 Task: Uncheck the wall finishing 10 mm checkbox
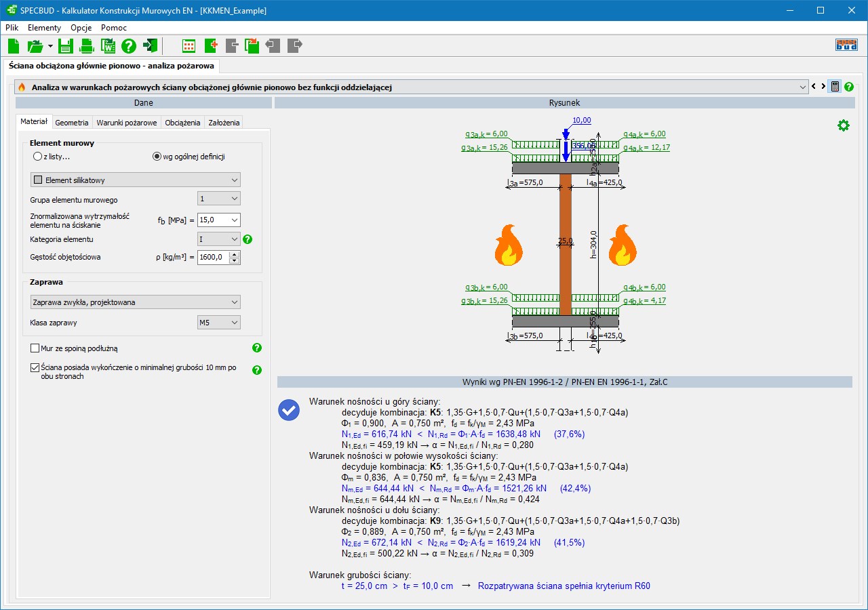click(x=35, y=367)
